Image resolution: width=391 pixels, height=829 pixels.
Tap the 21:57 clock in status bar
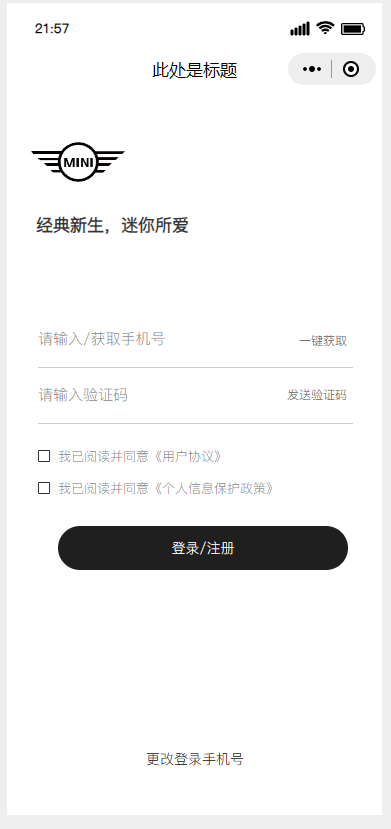[x=52, y=29]
